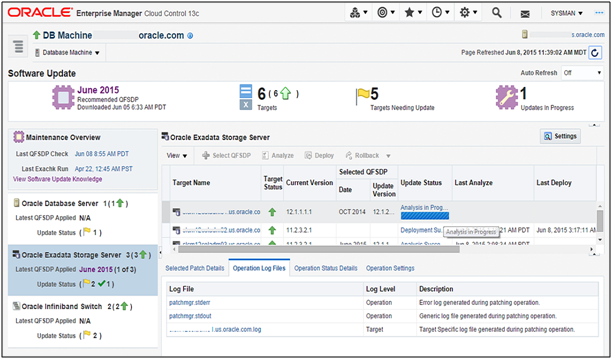Click the search magnifier icon

(497, 13)
